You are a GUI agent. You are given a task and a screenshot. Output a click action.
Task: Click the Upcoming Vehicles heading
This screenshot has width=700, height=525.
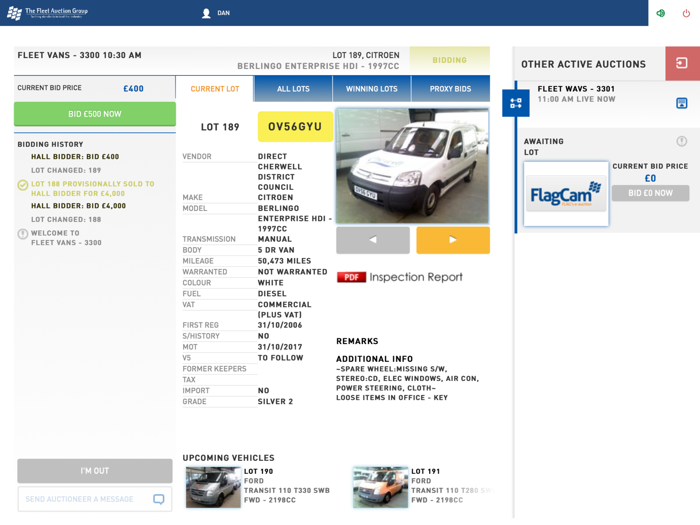click(x=229, y=458)
